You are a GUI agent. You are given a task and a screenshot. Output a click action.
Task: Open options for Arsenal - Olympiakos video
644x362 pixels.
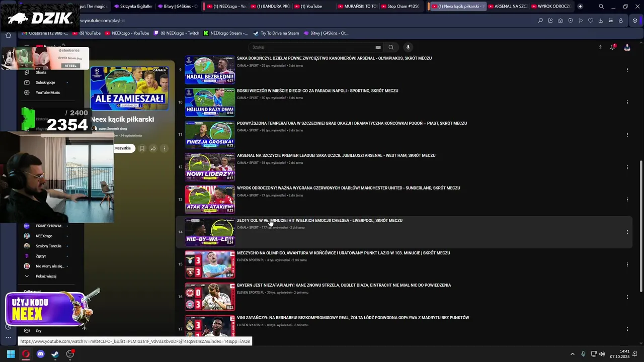627,70
